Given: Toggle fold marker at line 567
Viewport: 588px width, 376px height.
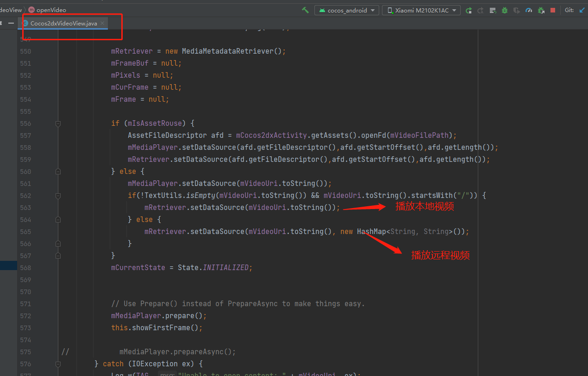Looking at the screenshot, I should click(58, 256).
